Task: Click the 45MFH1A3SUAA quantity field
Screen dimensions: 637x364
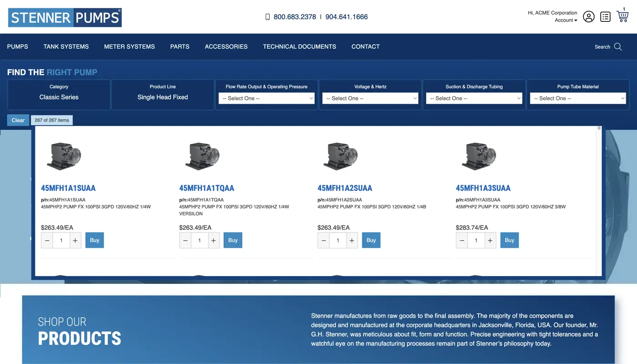Action: [476, 240]
